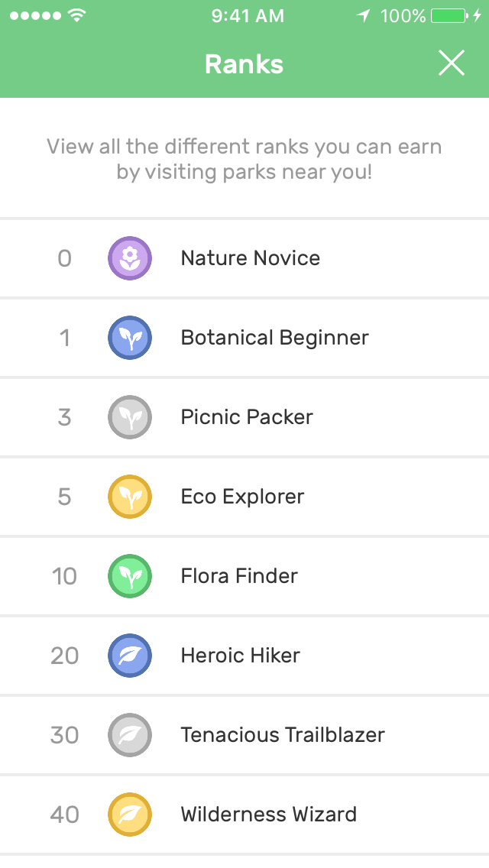Image resolution: width=489 pixels, height=868 pixels.
Task: Close the Ranks screen with X
Action: (x=452, y=63)
